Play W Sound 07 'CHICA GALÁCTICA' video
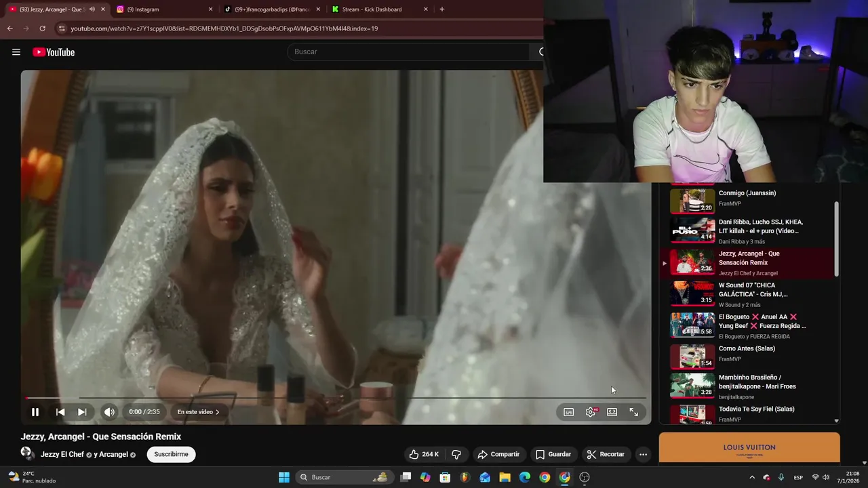 coord(747,294)
